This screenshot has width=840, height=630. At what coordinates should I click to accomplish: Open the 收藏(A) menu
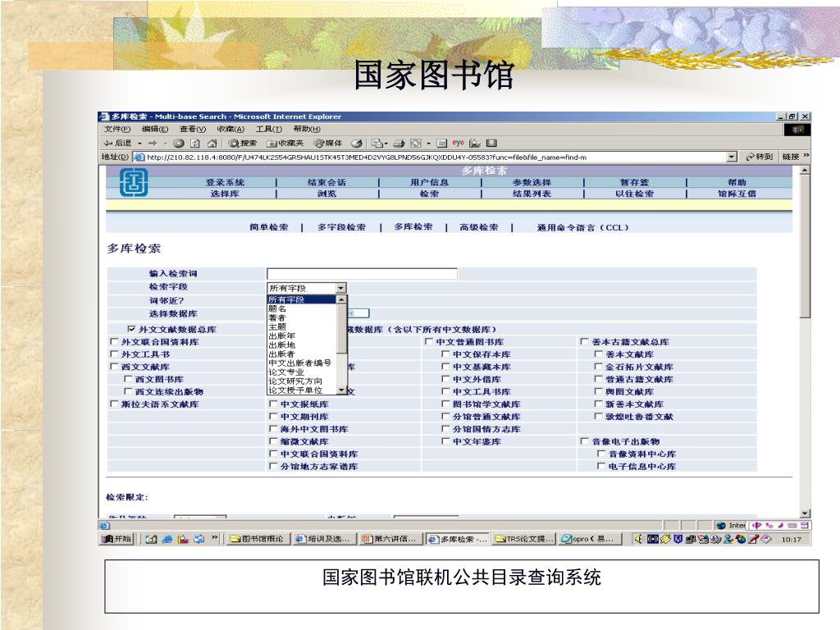click(x=231, y=129)
